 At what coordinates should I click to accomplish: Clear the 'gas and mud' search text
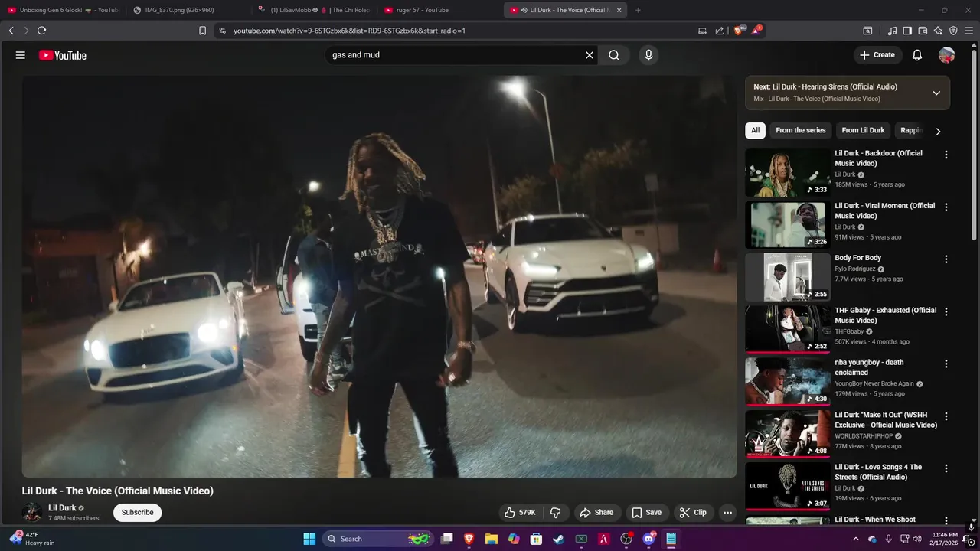pos(590,55)
